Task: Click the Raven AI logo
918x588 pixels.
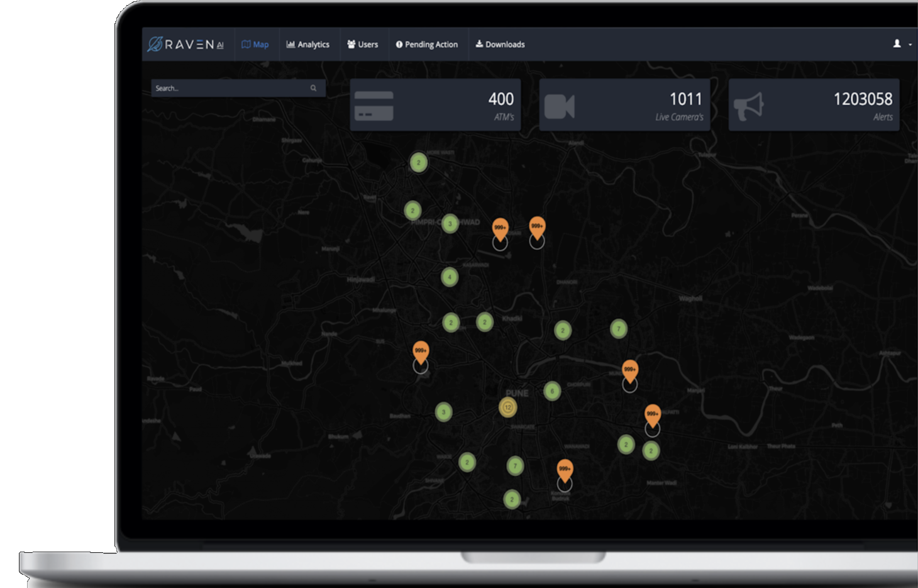Action: 185,45
